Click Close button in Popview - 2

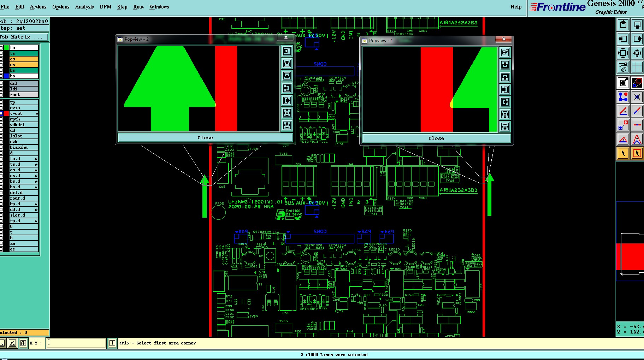(x=205, y=138)
